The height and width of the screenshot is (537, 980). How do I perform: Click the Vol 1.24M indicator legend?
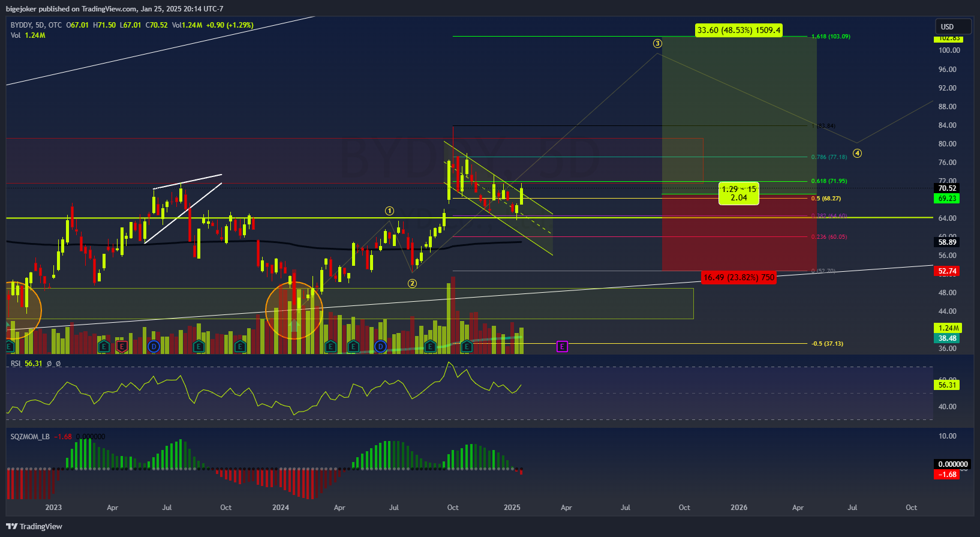(28, 35)
